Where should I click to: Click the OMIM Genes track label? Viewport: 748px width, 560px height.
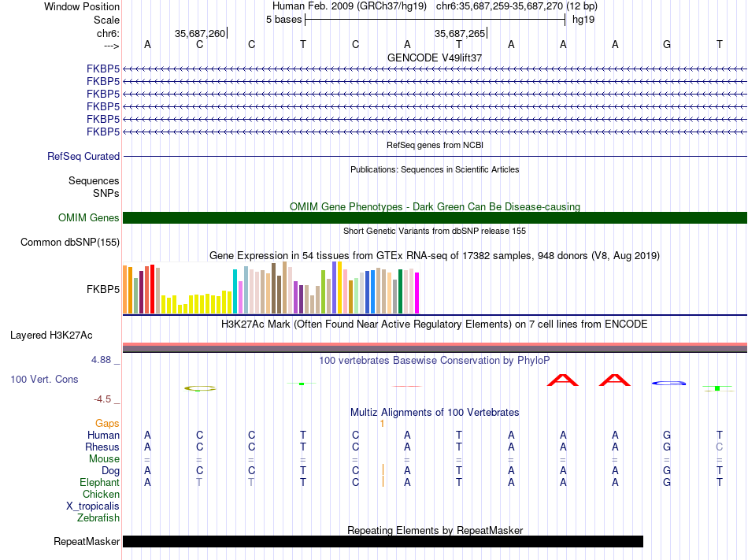(89, 217)
